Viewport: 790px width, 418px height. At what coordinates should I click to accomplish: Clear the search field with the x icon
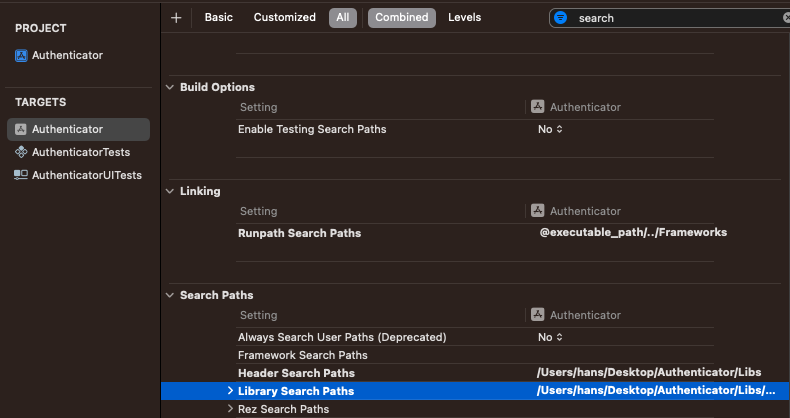pos(786,18)
